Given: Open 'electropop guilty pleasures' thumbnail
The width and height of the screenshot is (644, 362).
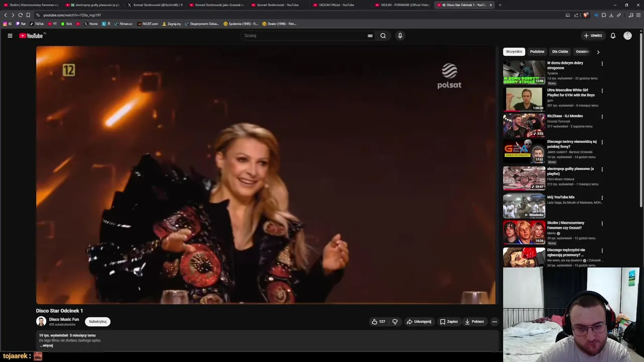Looking at the screenshot, I should (524, 178).
